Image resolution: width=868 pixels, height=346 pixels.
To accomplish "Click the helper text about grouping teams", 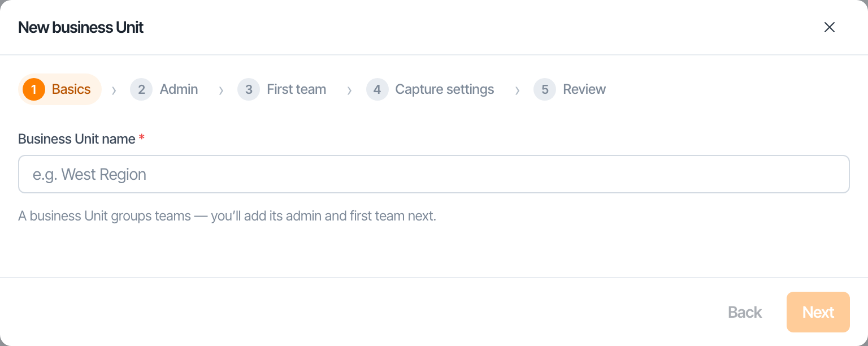I will [227, 216].
